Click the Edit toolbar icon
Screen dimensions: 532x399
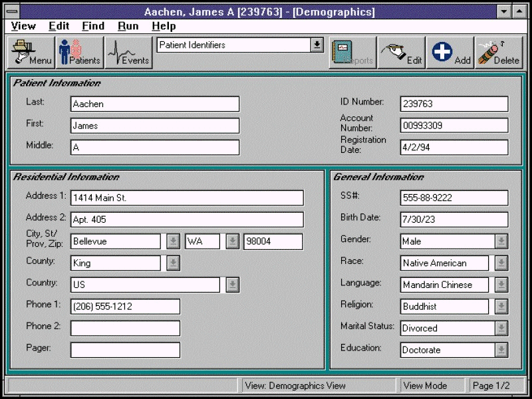coord(402,53)
